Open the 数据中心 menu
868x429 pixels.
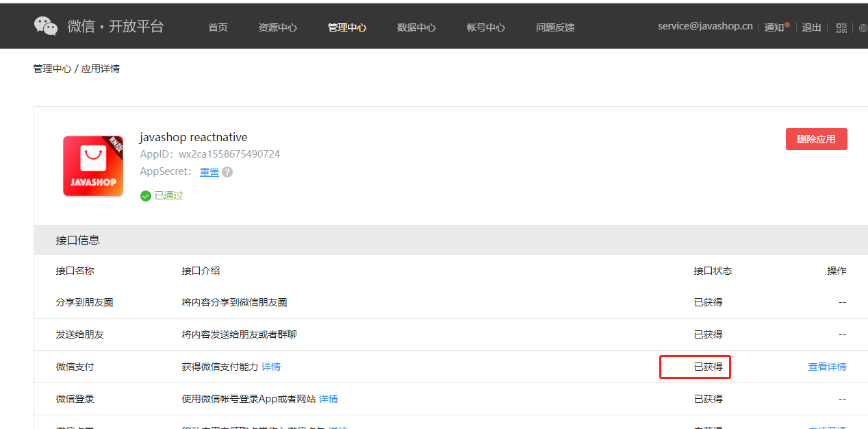coord(416,27)
